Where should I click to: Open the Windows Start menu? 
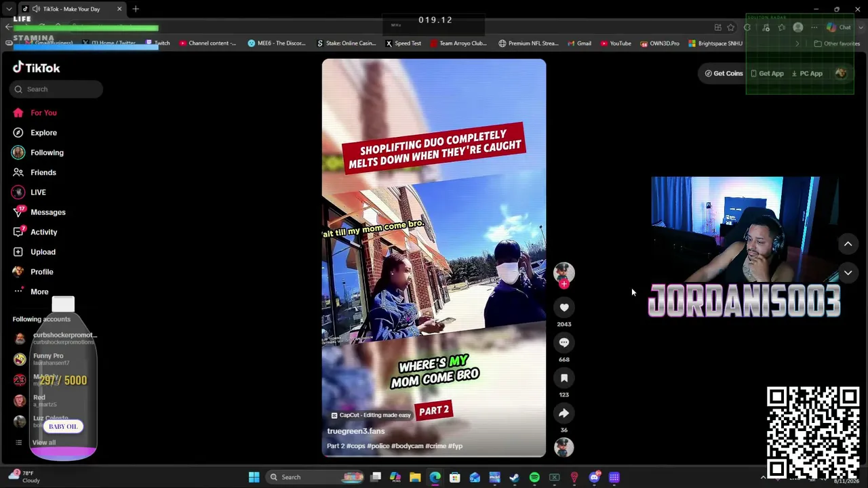point(254,477)
